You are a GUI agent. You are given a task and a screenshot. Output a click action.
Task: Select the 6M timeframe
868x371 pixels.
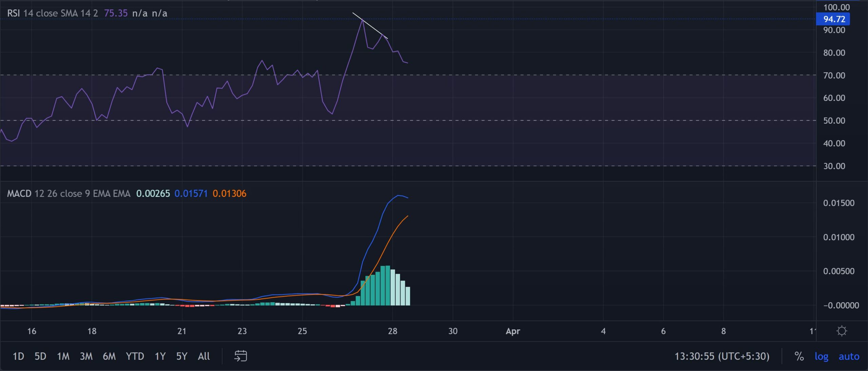coord(110,356)
